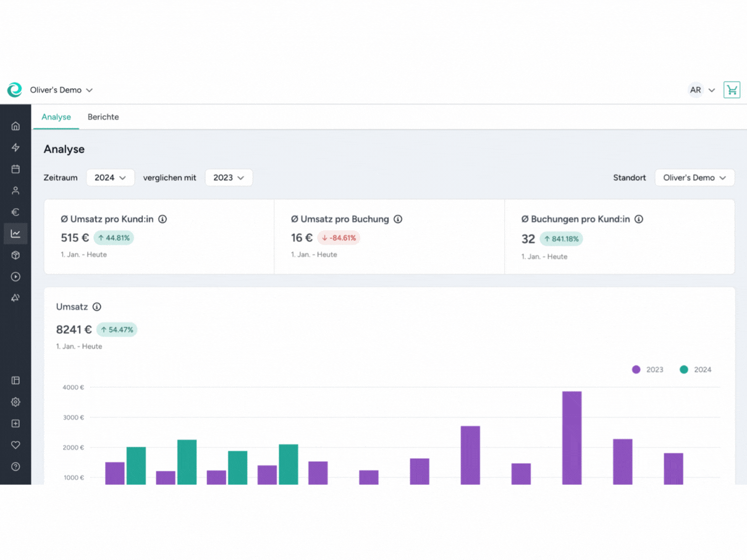Screen dimensions: 747x560
Task: Open the home icon in sidebar
Action: [15, 126]
